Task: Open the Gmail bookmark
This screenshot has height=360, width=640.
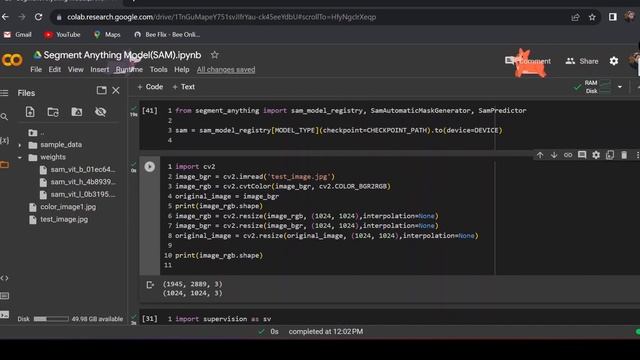Action: tap(18, 35)
